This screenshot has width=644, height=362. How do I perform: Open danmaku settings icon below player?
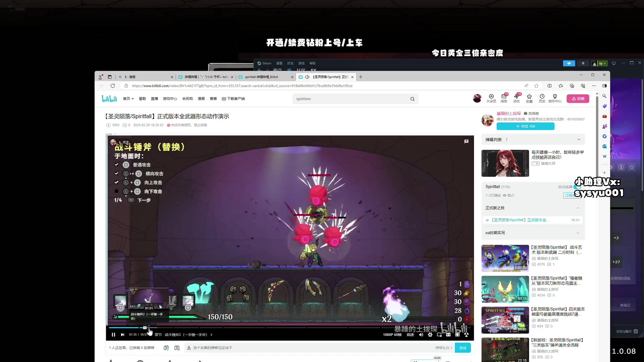tap(177, 348)
